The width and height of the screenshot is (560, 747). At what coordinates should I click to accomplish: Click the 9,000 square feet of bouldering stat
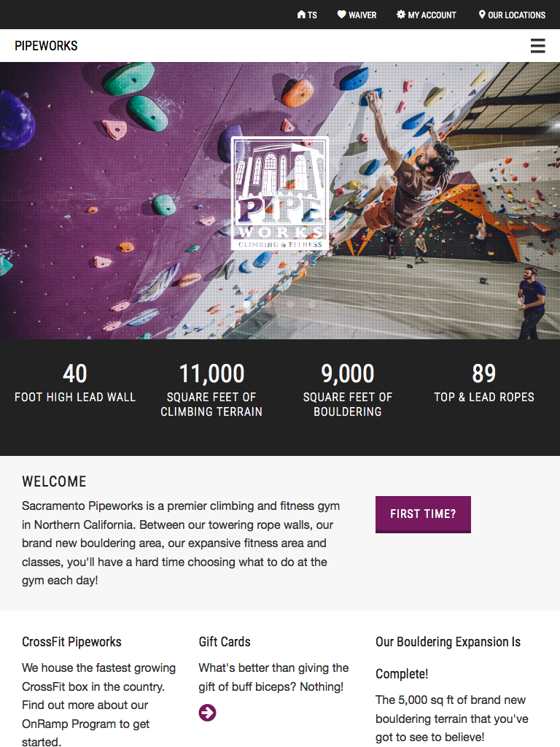coord(348,390)
